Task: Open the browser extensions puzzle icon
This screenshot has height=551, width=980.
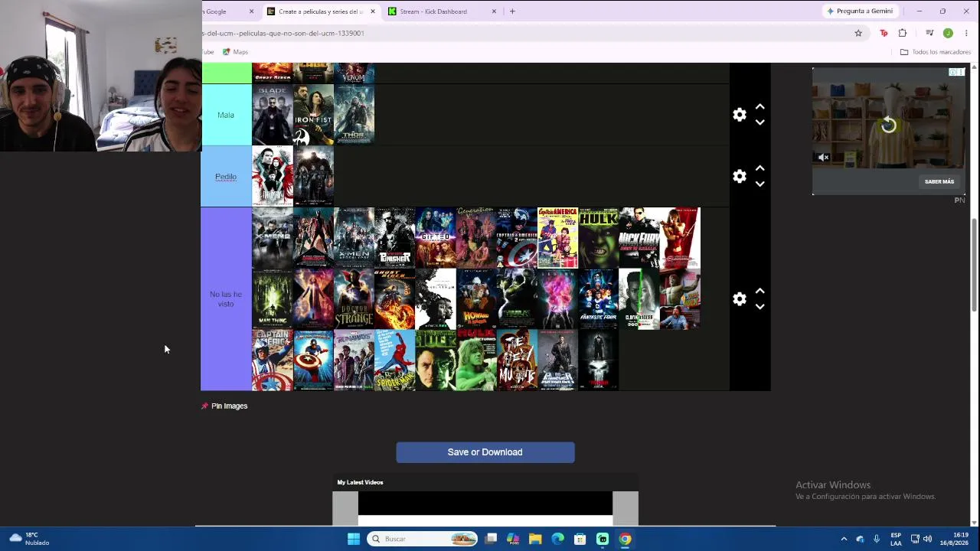Action: 903,33
